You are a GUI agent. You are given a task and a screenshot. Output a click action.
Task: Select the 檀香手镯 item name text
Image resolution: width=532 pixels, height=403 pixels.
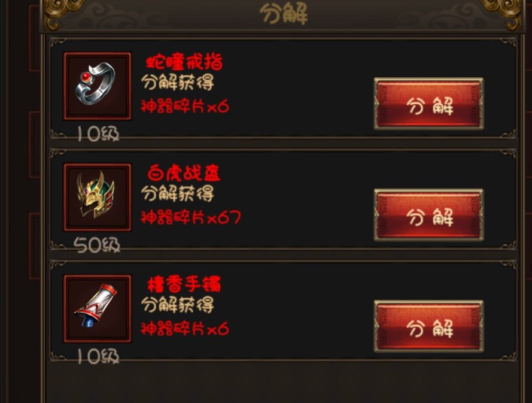pyautogui.click(x=184, y=284)
